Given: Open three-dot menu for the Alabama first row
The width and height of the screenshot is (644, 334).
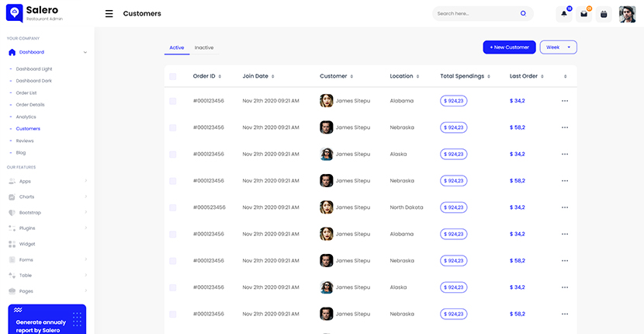Looking at the screenshot, I should click(x=564, y=101).
